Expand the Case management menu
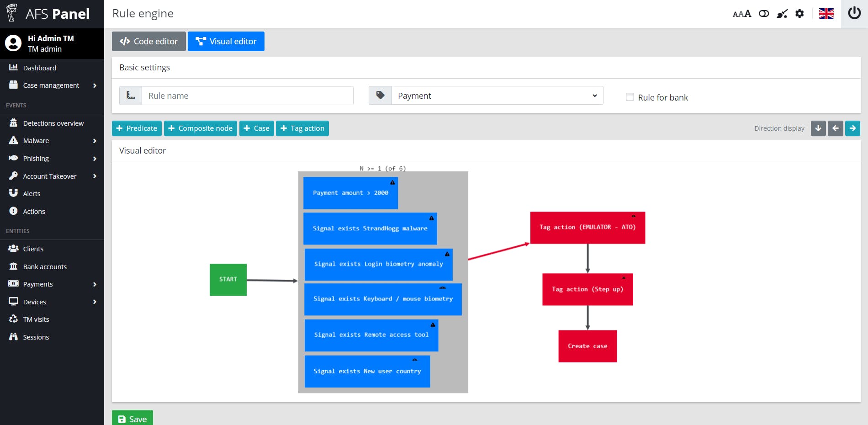868x425 pixels. tap(52, 85)
